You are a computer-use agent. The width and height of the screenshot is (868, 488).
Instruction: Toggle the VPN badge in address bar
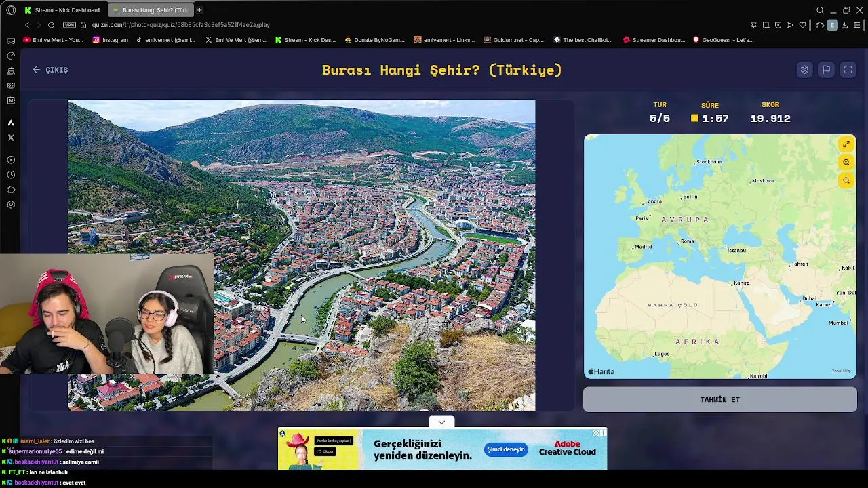(x=69, y=25)
